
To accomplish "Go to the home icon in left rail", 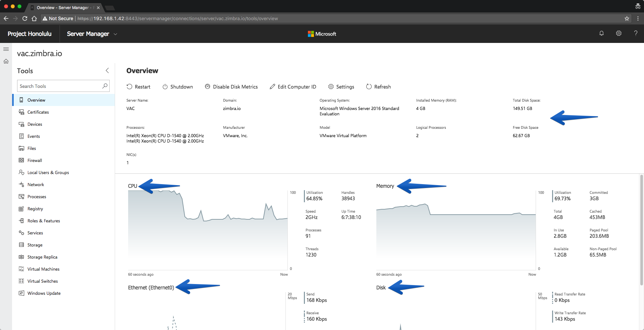I will pos(6,61).
